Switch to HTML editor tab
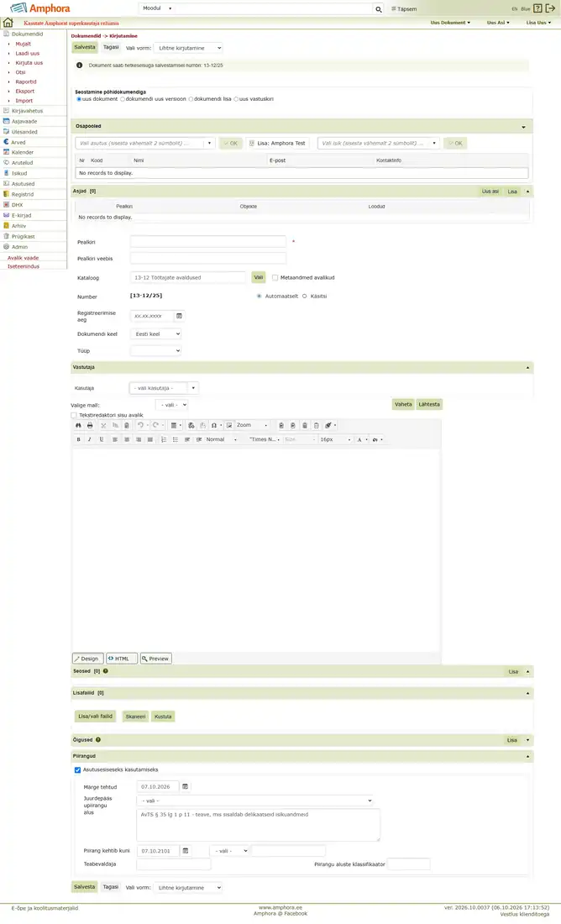561x924 pixels. [122, 659]
